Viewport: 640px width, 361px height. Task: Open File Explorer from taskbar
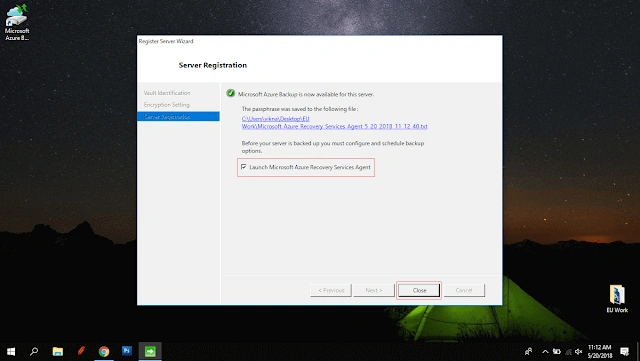point(58,351)
